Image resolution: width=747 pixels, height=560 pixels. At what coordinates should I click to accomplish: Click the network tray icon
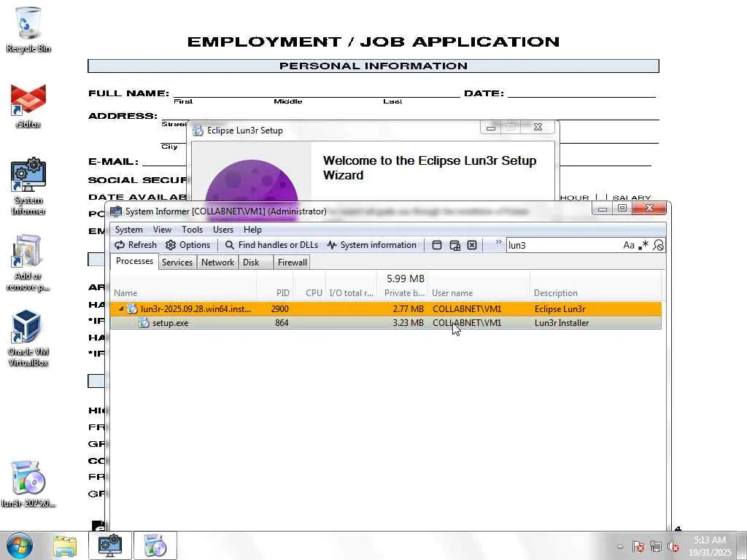pyautogui.click(x=656, y=547)
